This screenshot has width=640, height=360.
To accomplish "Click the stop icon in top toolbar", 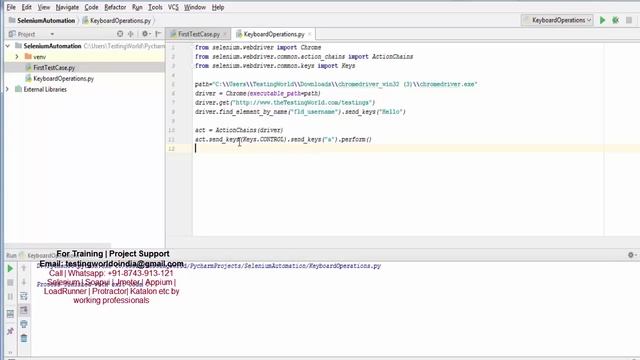I will 629,20.
